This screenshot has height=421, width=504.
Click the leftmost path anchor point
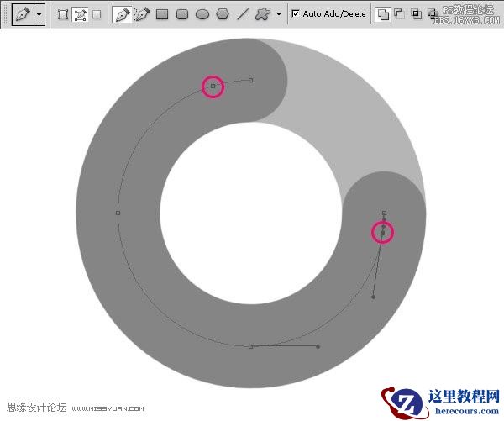click(x=118, y=213)
